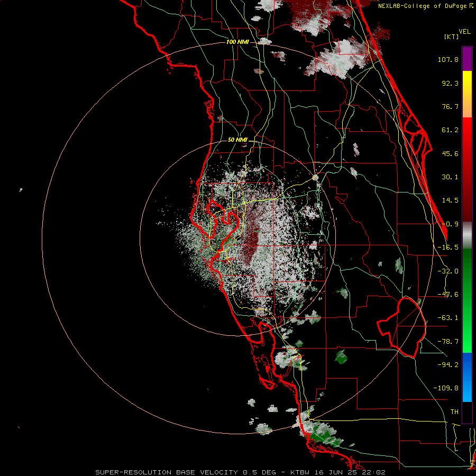Click the gray near-zero segment of color bar

467,235
